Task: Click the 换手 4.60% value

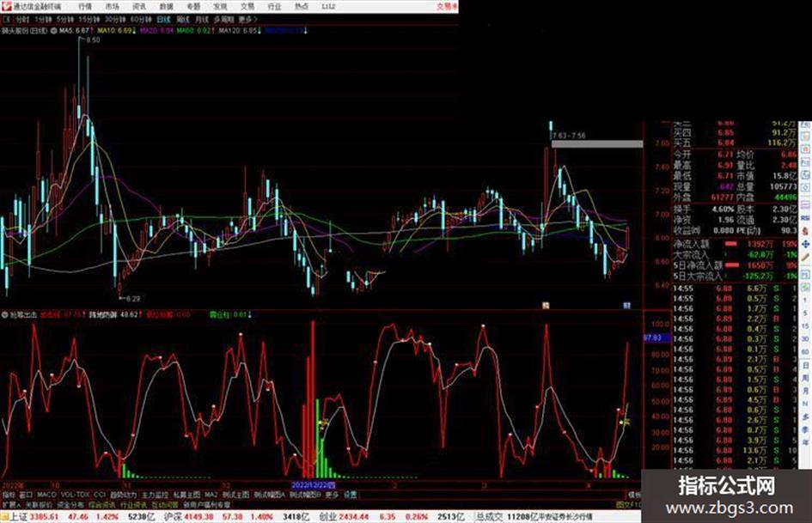Action: tap(723, 210)
